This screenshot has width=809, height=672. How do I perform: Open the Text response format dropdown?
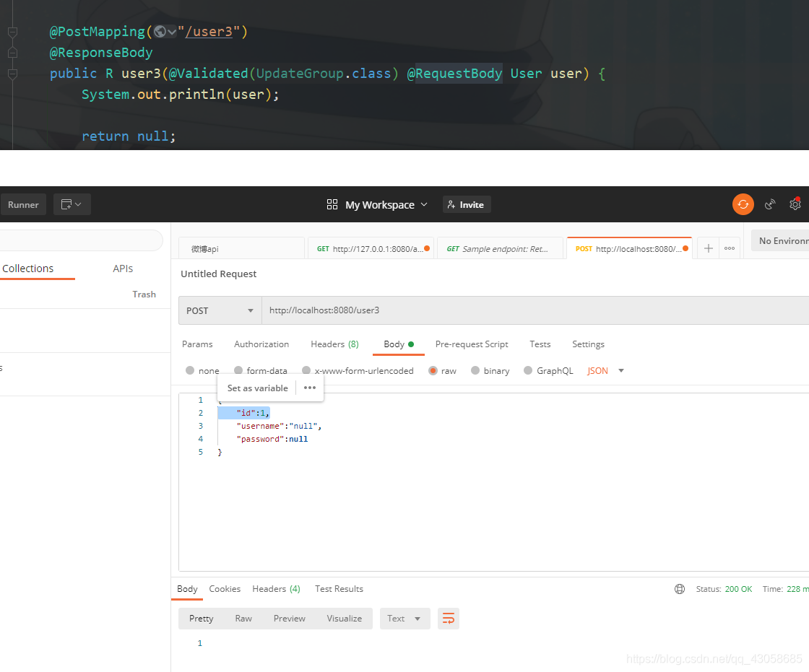[x=404, y=619]
